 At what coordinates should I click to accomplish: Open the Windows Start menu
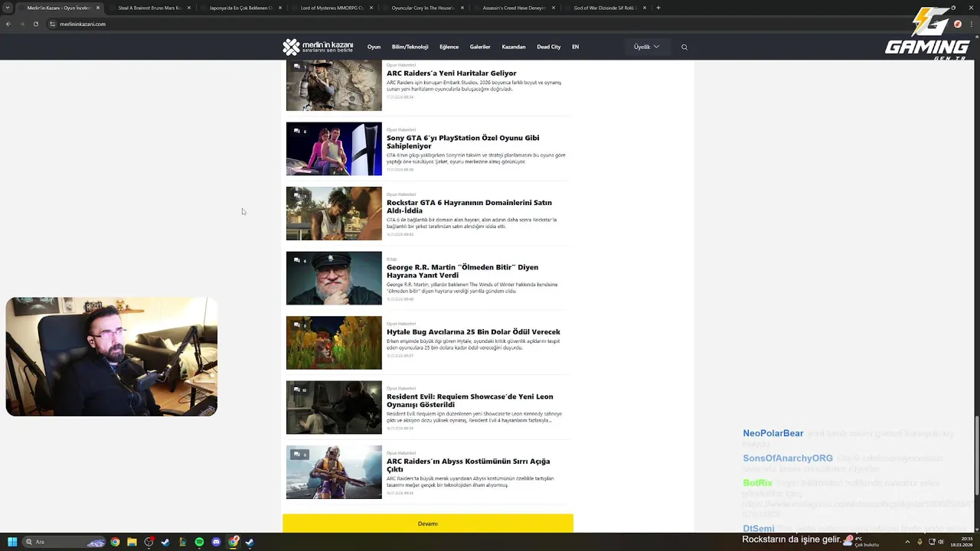pyautogui.click(x=12, y=542)
